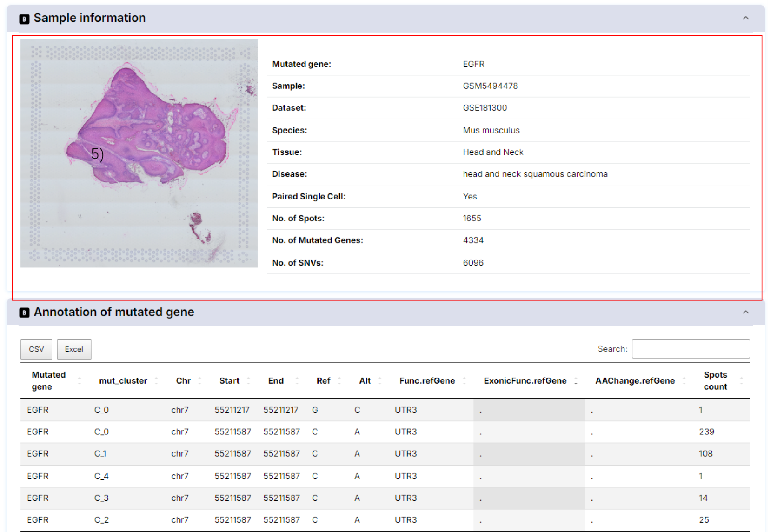
Task: Collapse the Sample information panel
Action: pos(746,18)
